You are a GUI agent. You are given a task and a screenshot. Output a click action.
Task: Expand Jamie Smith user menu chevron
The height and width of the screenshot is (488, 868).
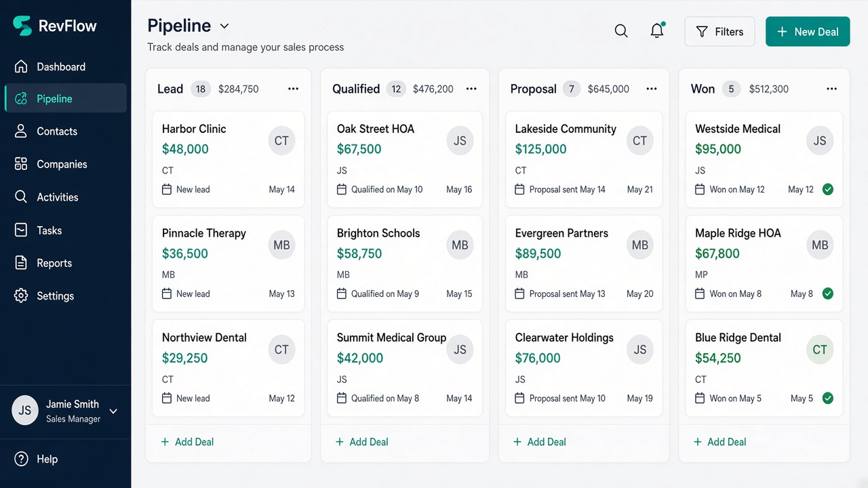click(113, 411)
